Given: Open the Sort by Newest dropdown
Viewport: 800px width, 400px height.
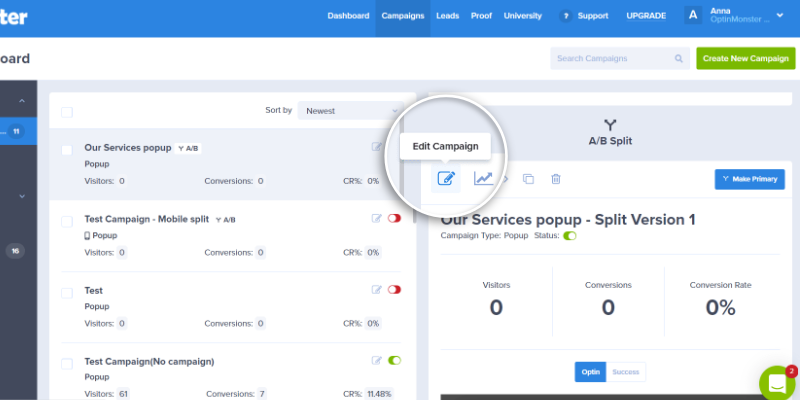Looking at the screenshot, I should pyautogui.click(x=350, y=111).
